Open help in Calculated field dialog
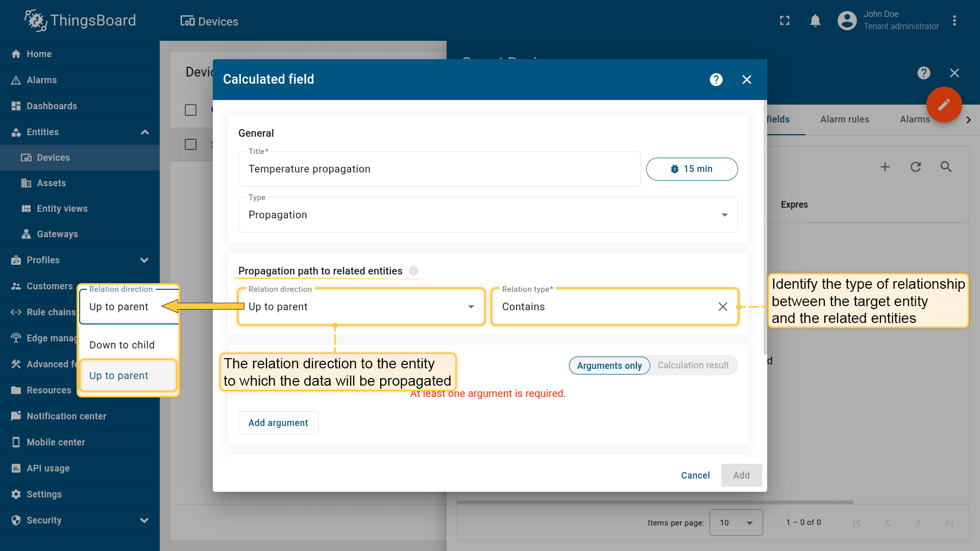The width and height of the screenshot is (980, 551). coord(716,80)
